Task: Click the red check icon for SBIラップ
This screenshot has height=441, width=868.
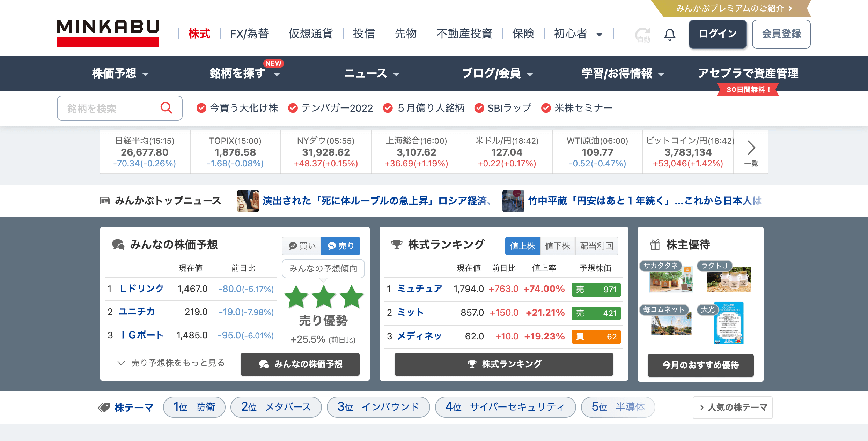Action: coord(479,108)
